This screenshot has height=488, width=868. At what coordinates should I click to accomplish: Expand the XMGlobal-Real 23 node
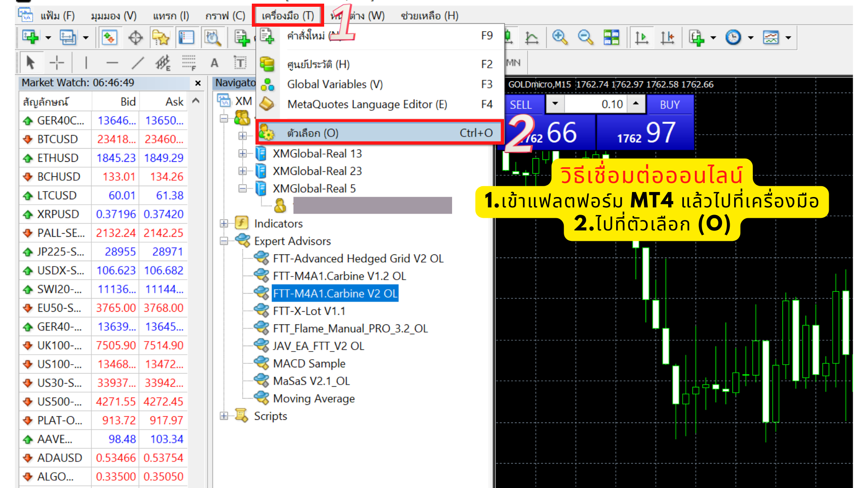243,171
